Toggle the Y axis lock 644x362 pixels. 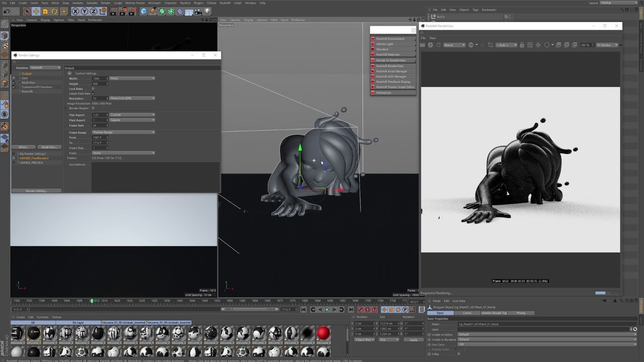pyautogui.click(x=85, y=11)
